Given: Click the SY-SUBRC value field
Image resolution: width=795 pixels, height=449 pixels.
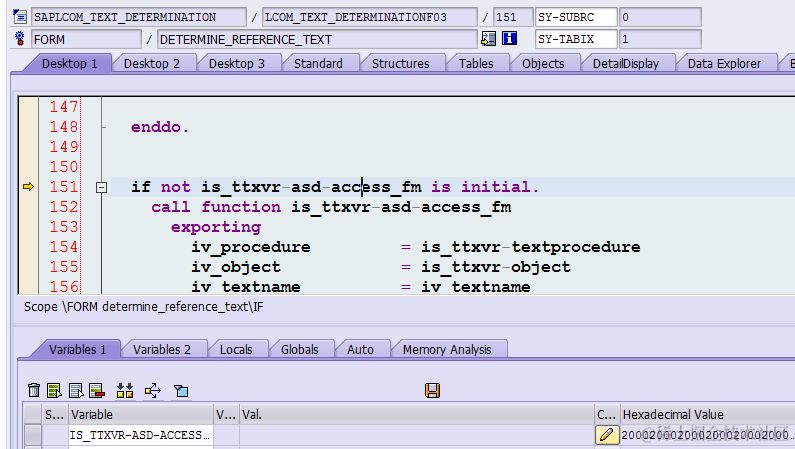Looking at the screenshot, I should point(660,17).
